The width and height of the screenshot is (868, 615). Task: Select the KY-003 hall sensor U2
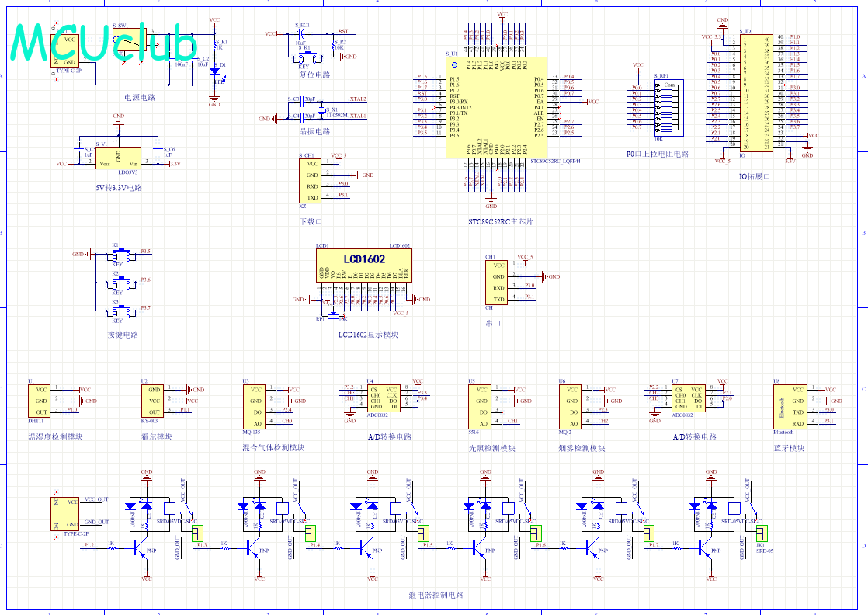[x=153, y=401]
